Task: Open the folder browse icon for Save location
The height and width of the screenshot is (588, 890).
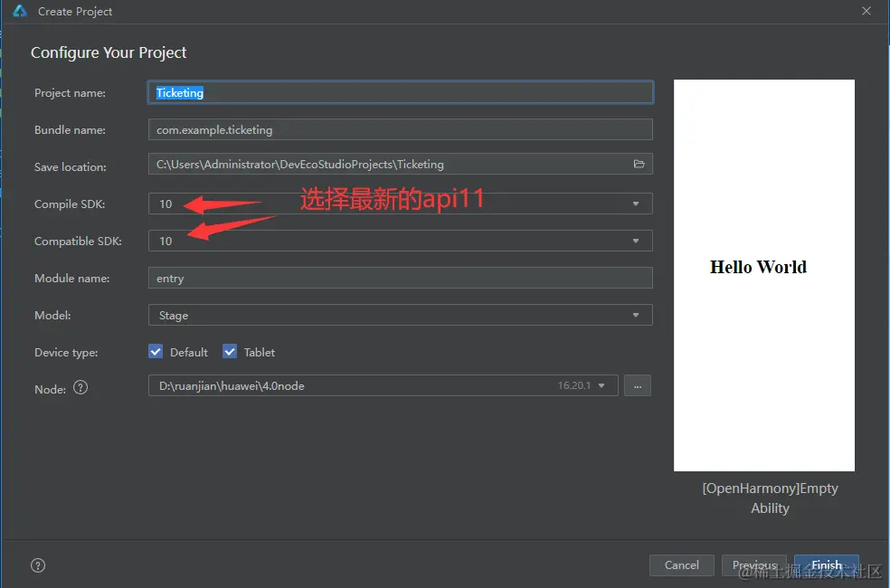Action: click(639, 164)
